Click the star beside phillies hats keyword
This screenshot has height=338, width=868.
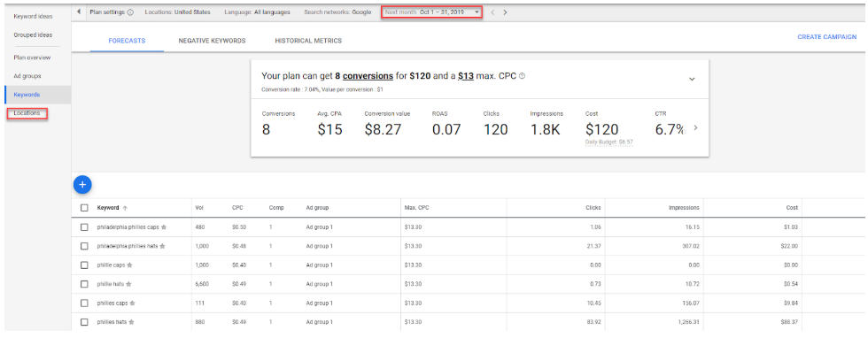[x=132, y=322]
